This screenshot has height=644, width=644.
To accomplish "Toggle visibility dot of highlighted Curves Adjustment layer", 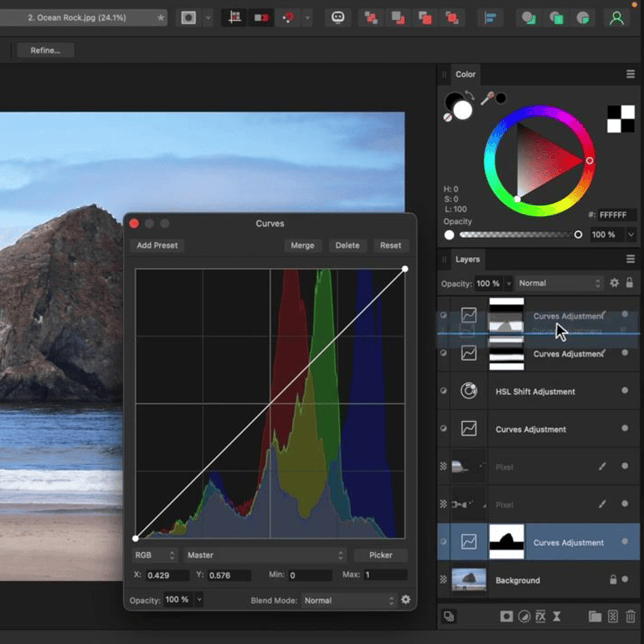I will [625, 541].
